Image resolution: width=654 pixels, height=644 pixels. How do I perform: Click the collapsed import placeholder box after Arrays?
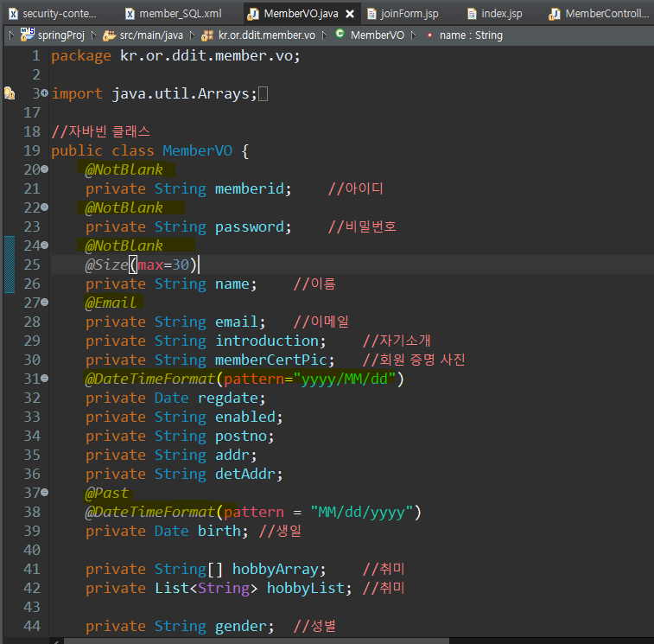click(x=264, y=94)
